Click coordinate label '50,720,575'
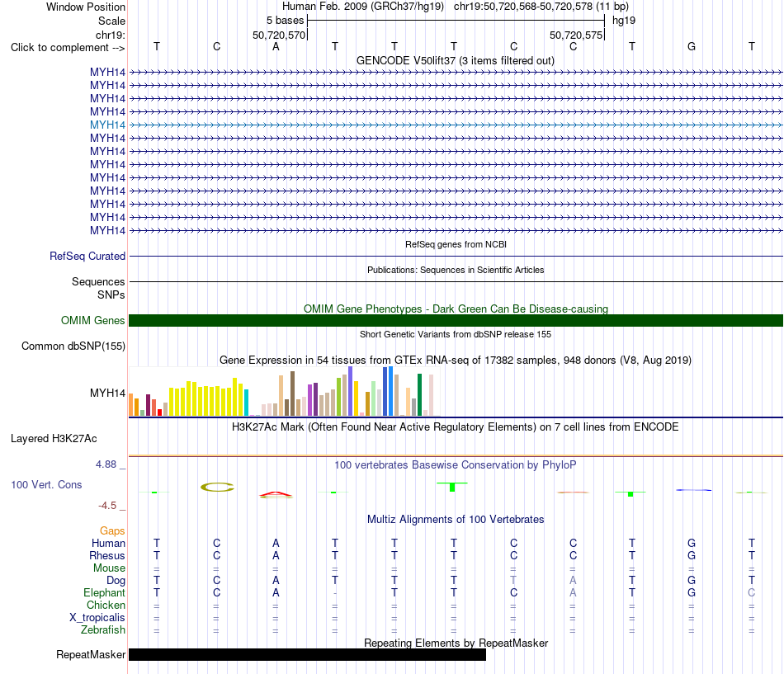This screenshot has width=784, height=674. point(576,35)
